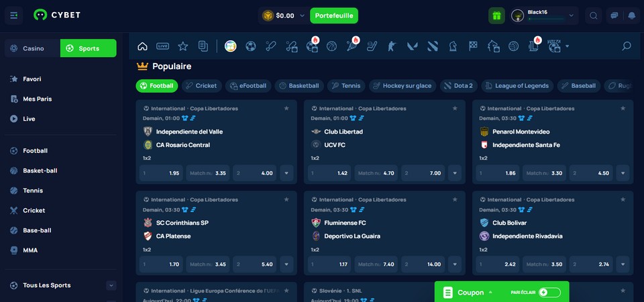Select the League of Legends icon with flame badge
644x302 pixels.
point(535,46)
